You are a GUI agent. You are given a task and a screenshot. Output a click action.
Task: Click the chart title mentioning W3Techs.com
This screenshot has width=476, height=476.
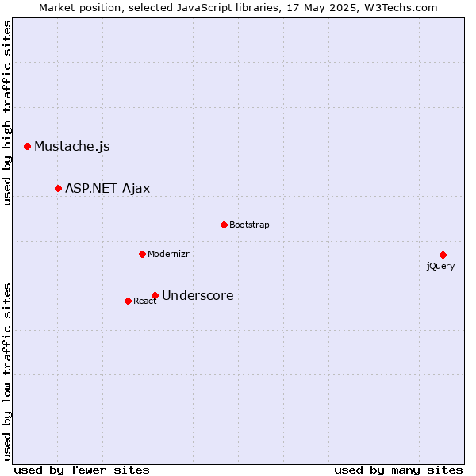click(238, 8)
